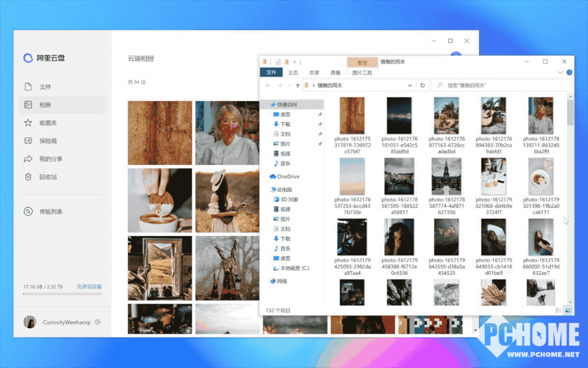The image size is (588, 368).
Task: Open the cookie and coffee photo in 云端相册
Action: click(x=160, y=201)
